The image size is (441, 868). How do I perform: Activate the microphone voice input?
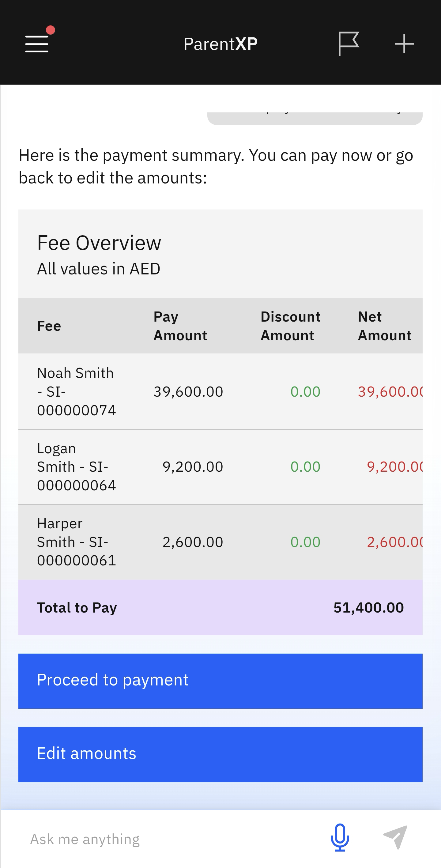[x=340, y=838]
